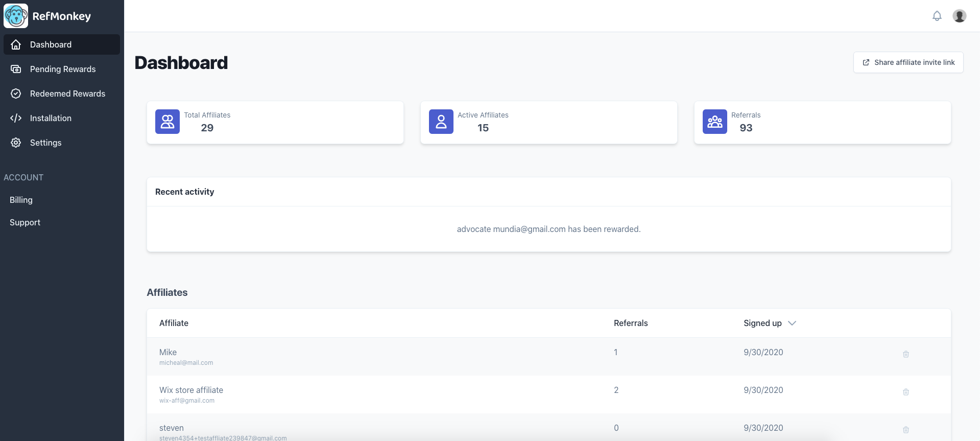This screenshot has height=441, width=980.
Task: Click Total Affiliates count 29
Action: point(207,128)
